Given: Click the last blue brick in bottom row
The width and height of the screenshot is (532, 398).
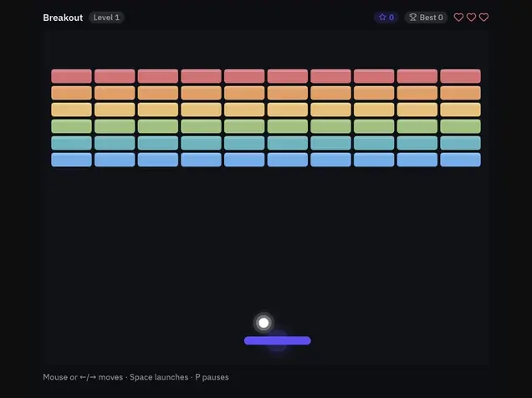Looking at the screenshot, I should coord(460,160).
